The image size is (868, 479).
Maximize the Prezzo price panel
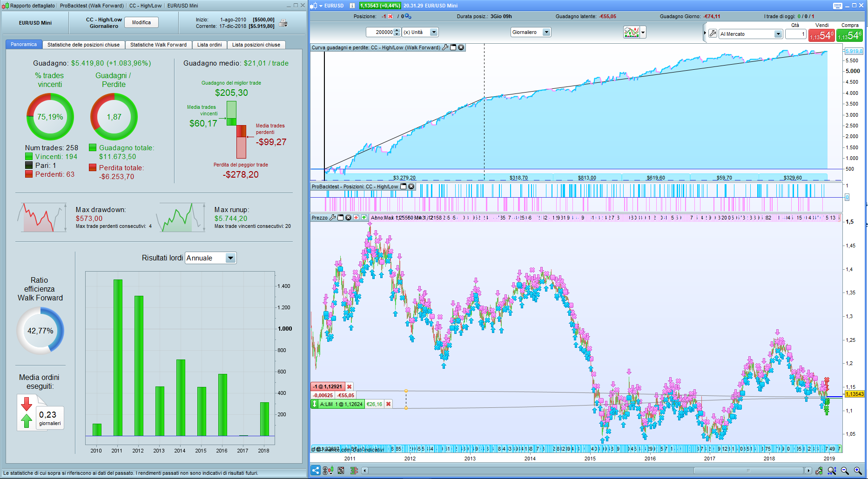click(341, 218)
